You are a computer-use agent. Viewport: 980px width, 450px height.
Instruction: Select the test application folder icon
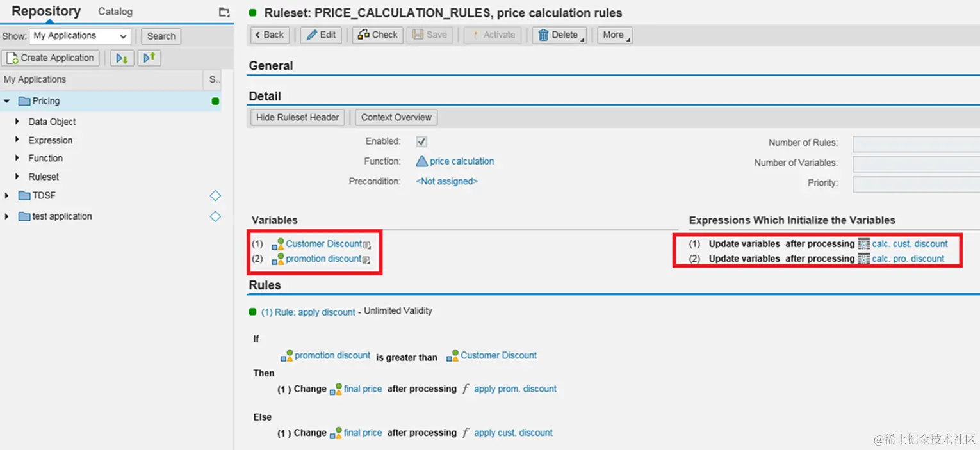coord(24,216)
